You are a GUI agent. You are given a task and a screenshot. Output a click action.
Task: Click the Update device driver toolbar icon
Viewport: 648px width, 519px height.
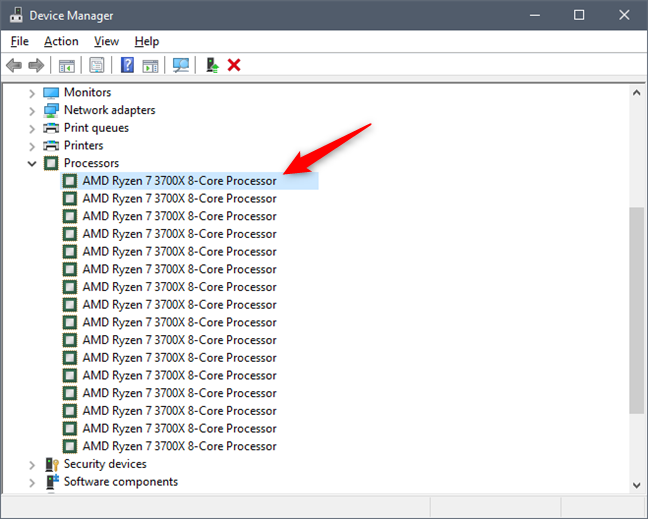212,65
